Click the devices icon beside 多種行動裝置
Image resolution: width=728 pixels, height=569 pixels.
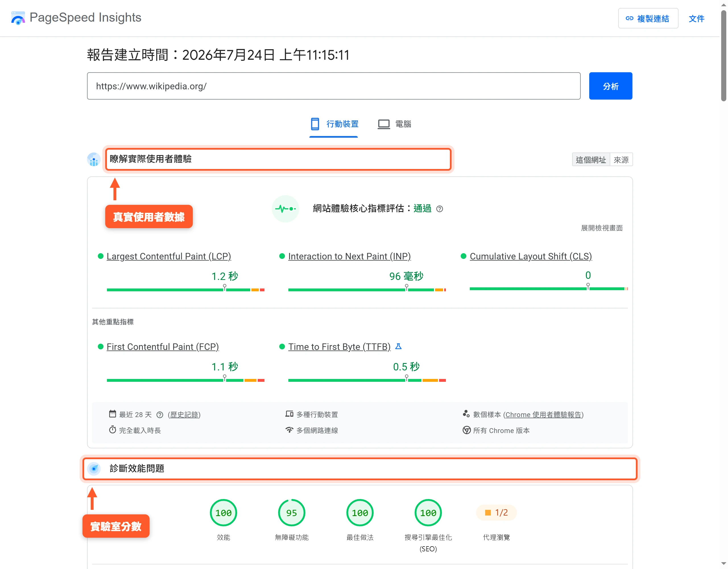pos(289,414)
